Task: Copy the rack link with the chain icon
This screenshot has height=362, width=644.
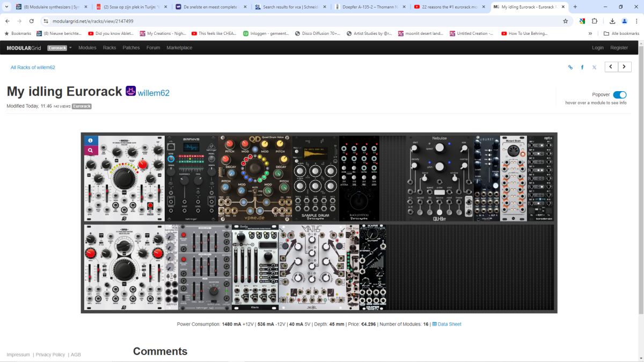Action: click(x=570, y=67)
